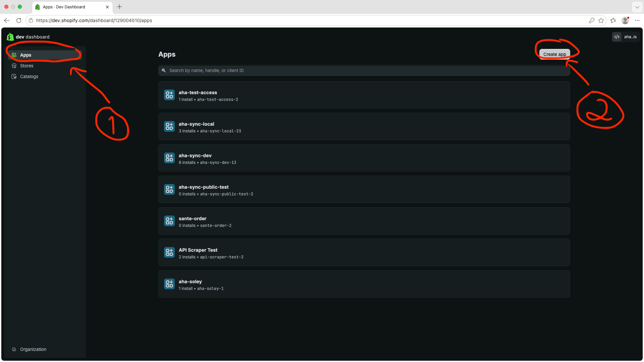The image size is (644, 362).
Task: Open the Catalogs icon in sidebar
Action: click(14, 76)
